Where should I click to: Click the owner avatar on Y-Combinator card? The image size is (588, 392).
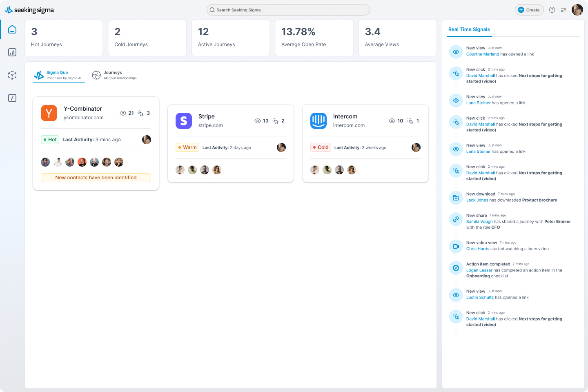tap(147, 140)
